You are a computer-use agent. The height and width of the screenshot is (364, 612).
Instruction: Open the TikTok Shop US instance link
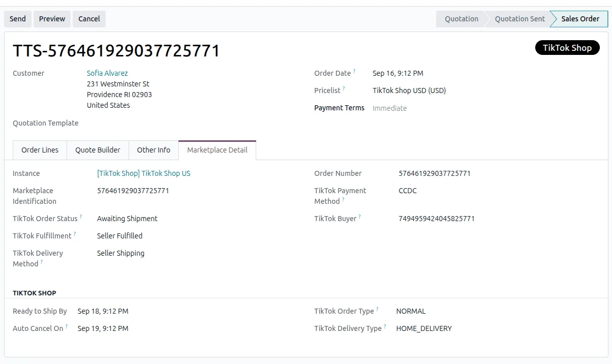[x=144, y=173]
